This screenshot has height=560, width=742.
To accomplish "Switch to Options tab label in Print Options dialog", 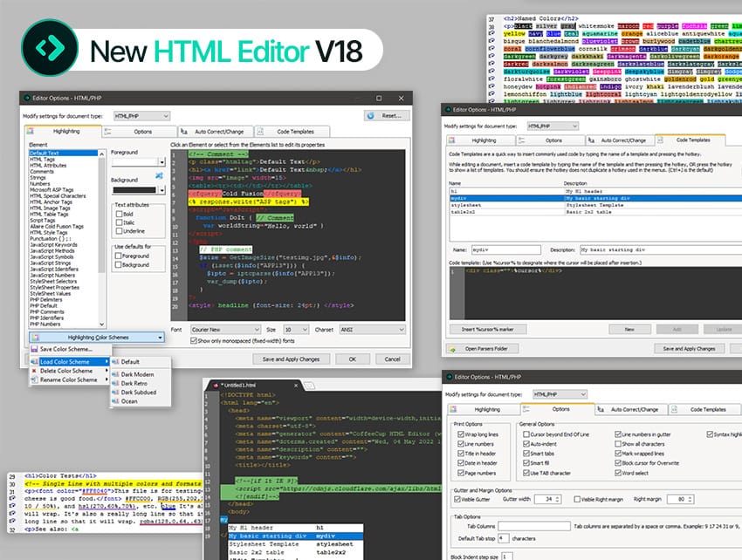I will 560,409.
